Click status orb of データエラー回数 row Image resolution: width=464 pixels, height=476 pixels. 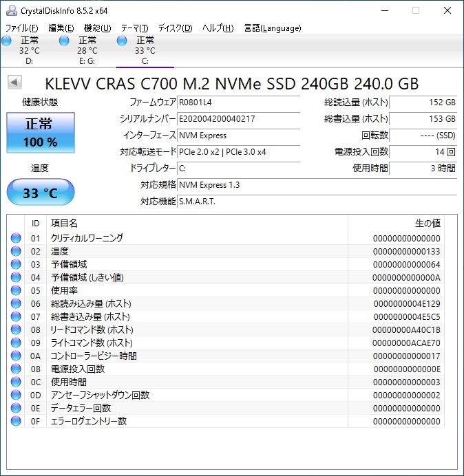(x=16, y=408)
